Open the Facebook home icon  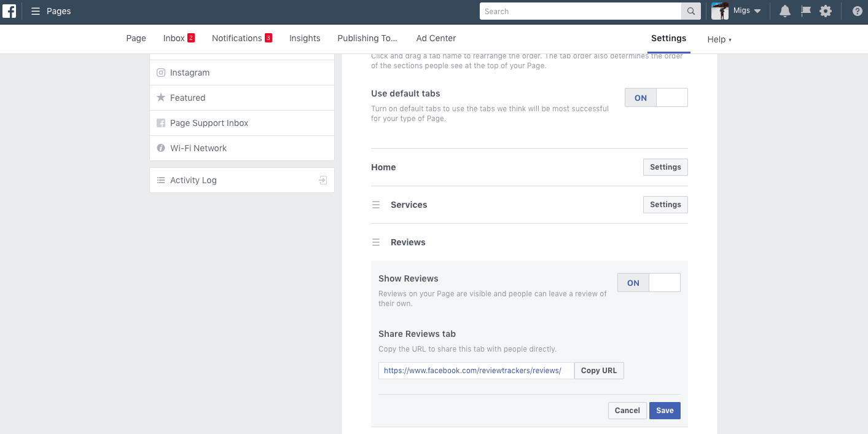point(10,10)
